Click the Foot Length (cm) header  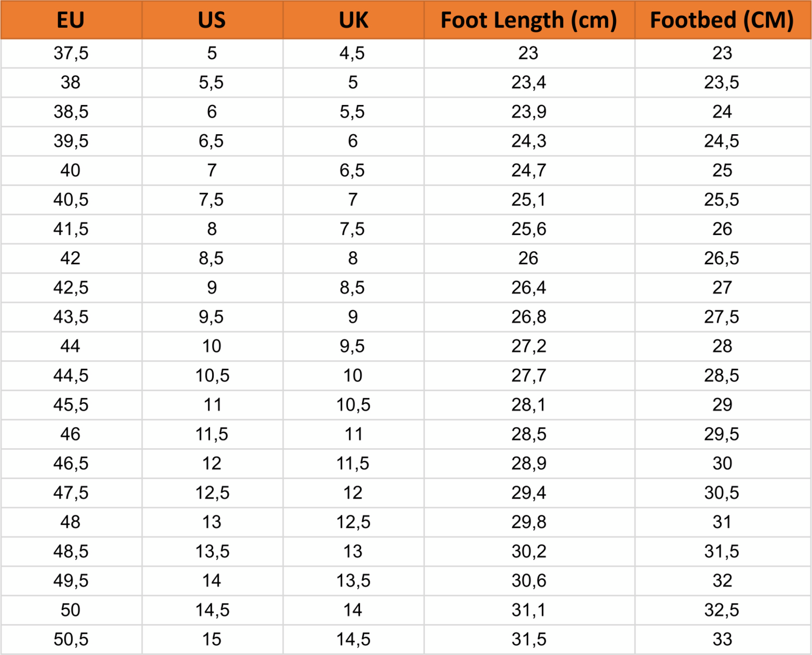(x=529, y=20)
